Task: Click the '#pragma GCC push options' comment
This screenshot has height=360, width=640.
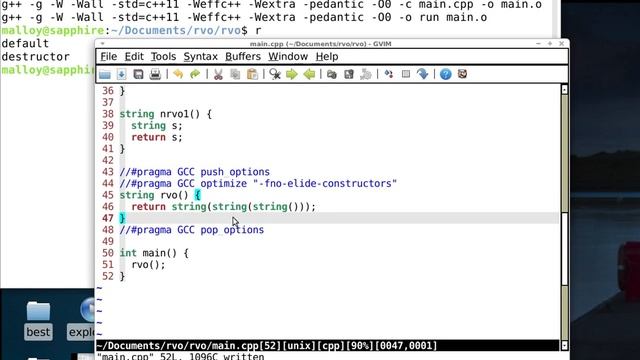Action: click(x=195, y=172)
